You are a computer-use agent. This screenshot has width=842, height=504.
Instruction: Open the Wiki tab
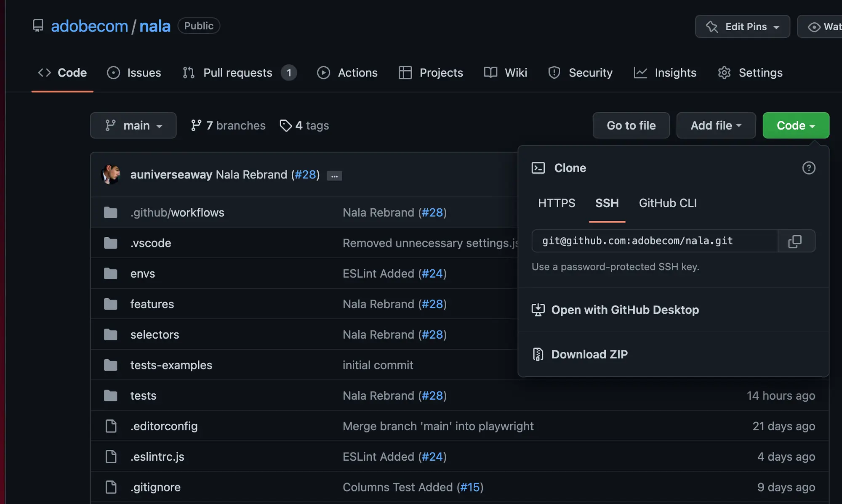tap(516, 73)
